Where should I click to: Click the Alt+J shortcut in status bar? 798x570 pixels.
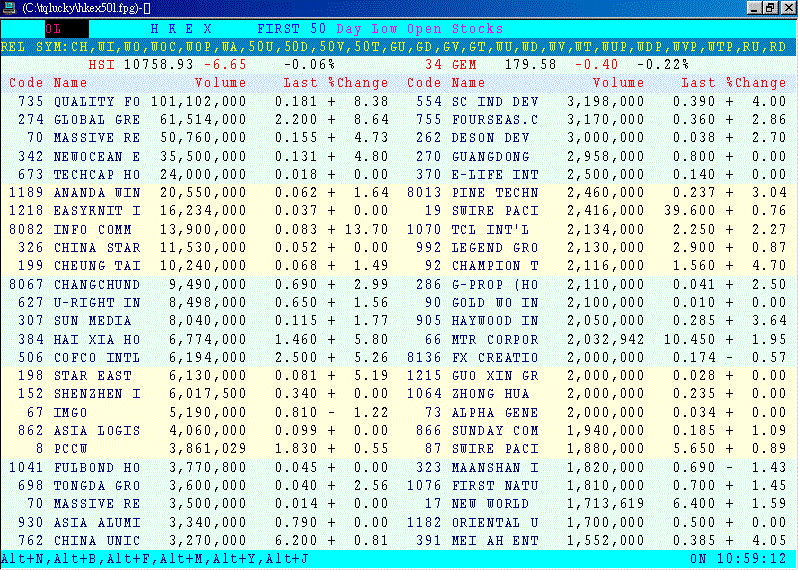click(288, 559)
